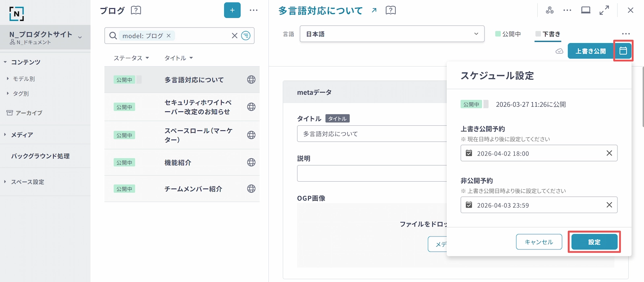Open the ステータス column sort dropdown

click(x=131, y=58)
